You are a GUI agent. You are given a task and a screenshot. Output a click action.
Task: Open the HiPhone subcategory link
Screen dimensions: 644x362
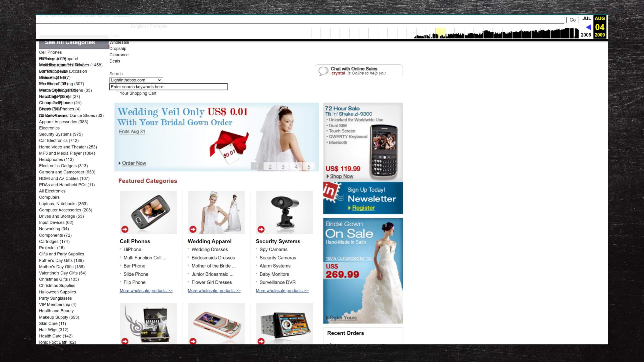[x=132, y=249]
